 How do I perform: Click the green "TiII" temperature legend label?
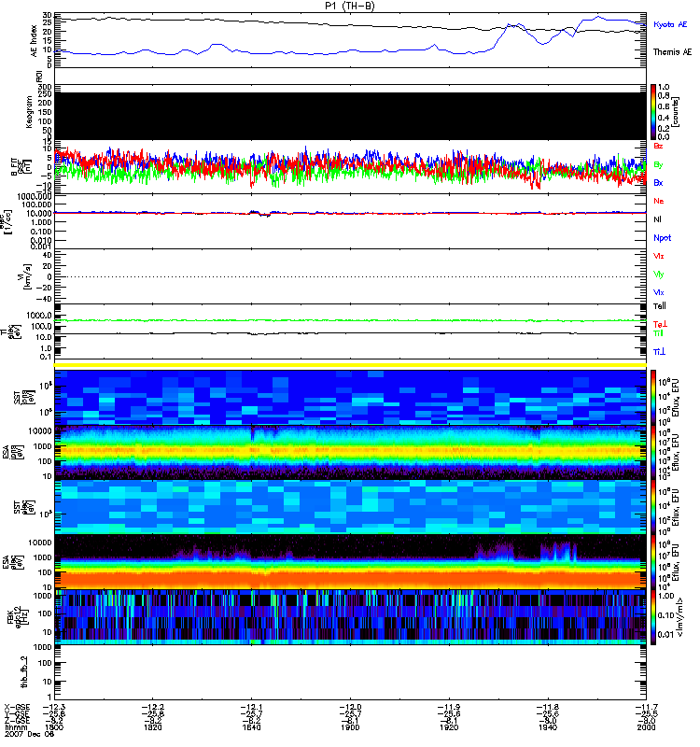(658, 333)
